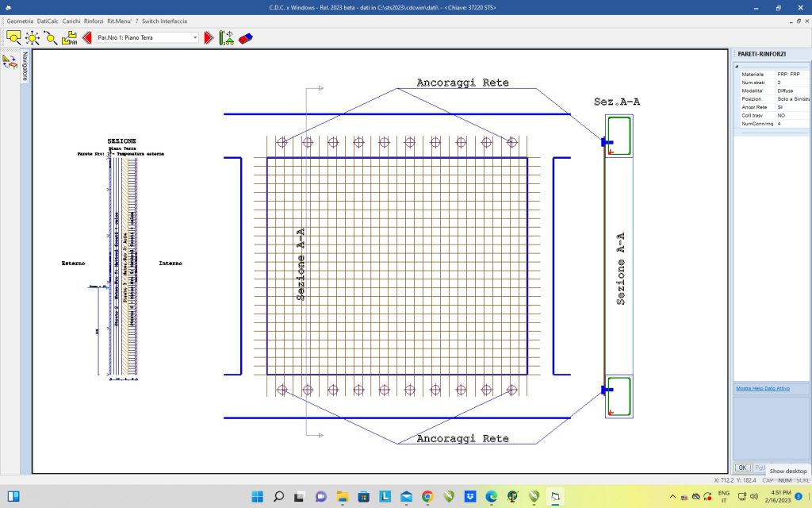
Task: Click the Esterno label in section drawing
Action: [73, 264]
